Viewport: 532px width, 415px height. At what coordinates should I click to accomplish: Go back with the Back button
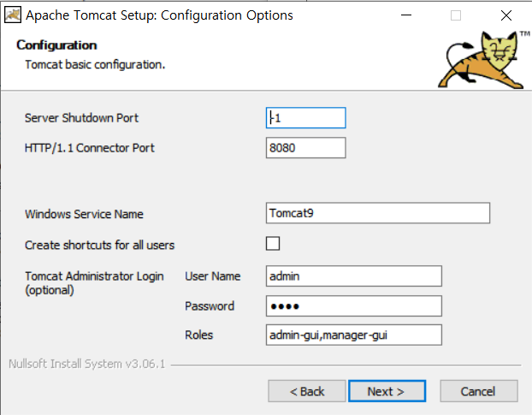[x=307, y=391]
